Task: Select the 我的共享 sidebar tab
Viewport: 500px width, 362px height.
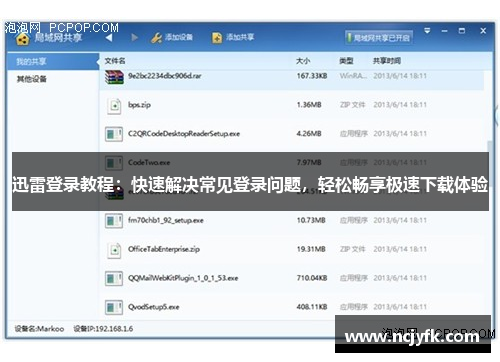Action: coord(53,62)
